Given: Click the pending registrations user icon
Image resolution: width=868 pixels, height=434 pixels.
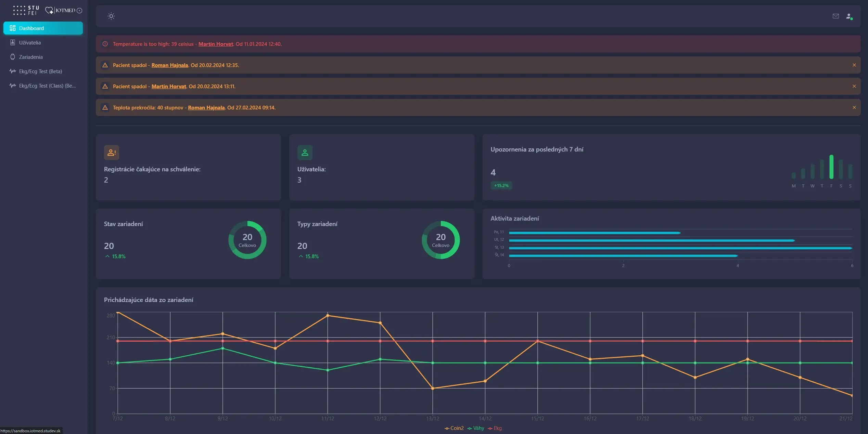Looking at the screenshot, I should [111, 153].
